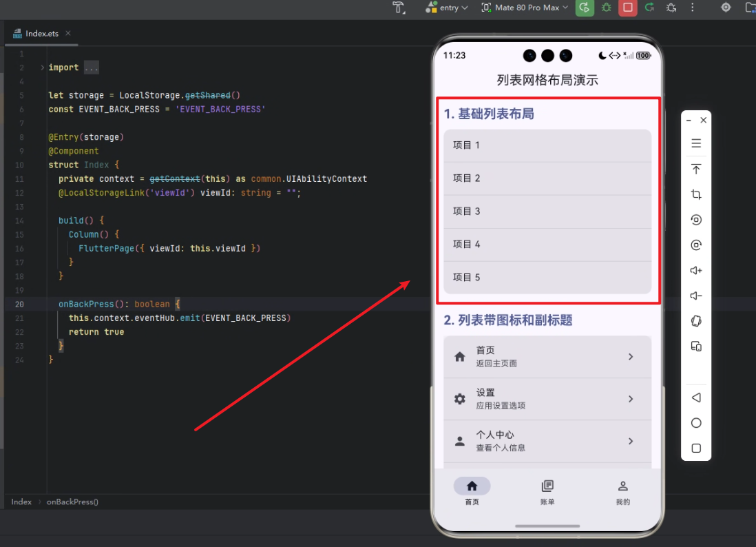756x547 pixels.
Task: Click the onBackPress() breadcrumb
Action: pyautogui.click(x=72, y=502)
